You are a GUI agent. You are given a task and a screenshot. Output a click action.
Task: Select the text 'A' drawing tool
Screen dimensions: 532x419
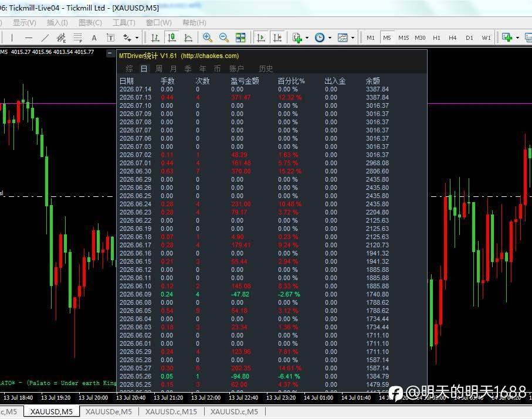point(94,38)
